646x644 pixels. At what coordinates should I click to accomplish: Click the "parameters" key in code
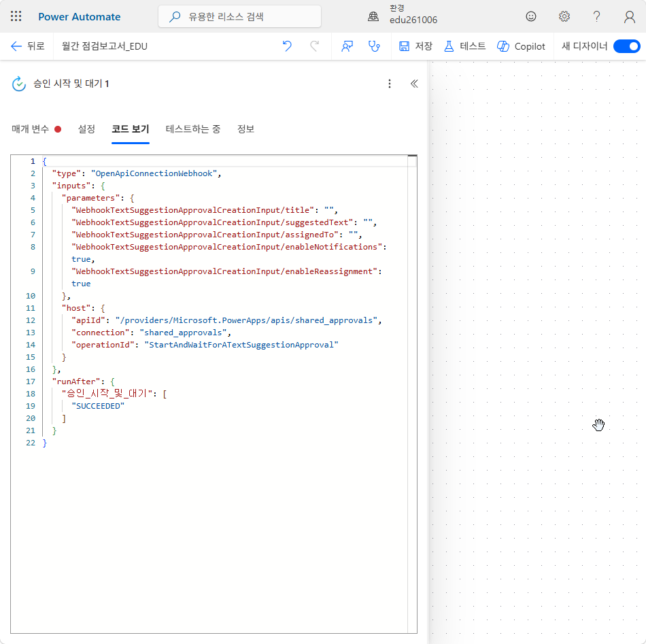point(90,198)
